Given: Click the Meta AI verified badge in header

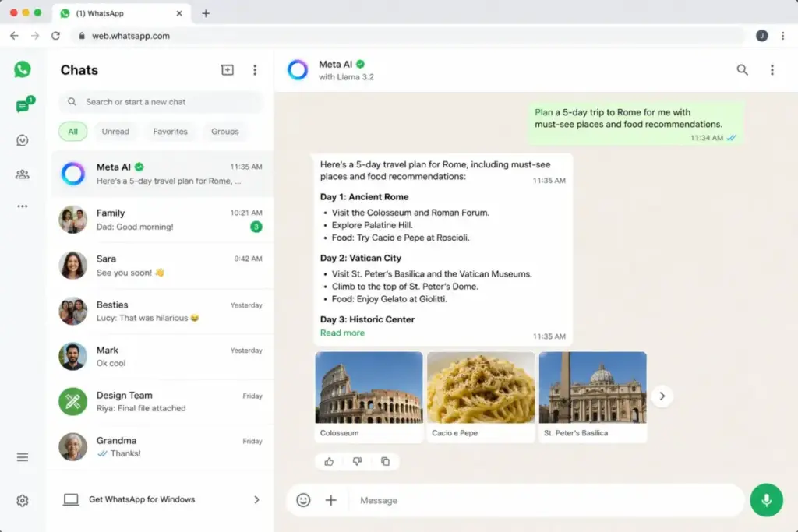Looking at the screenshot, I should [360, 64].
